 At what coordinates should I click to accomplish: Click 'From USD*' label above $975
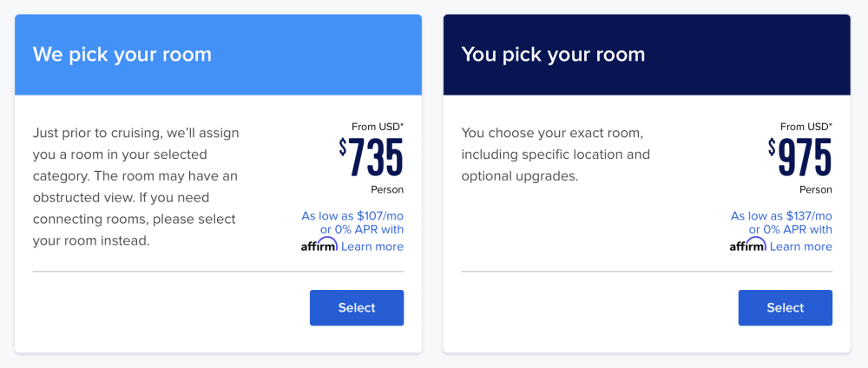point(806,126)
